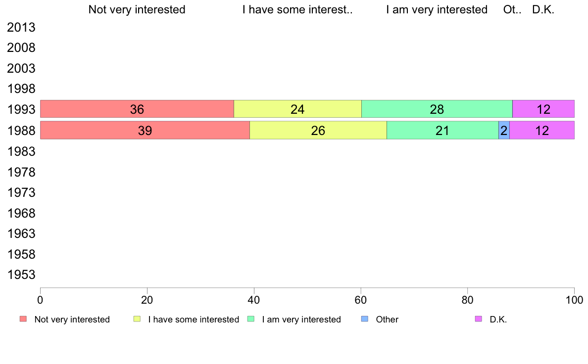The height and width of the screenshot is (364, 588).
Task: Click the 1988 magenta D.K. segment
Action: (x=542, y=130)
